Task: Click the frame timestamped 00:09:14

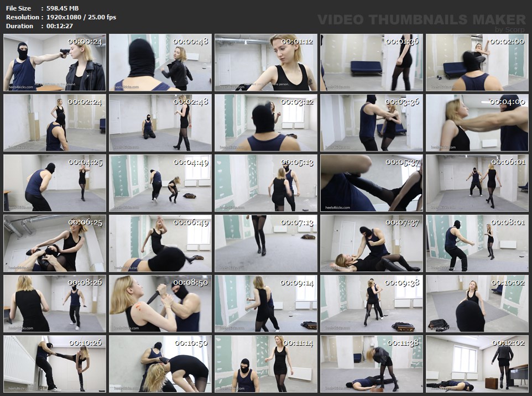Action: pos(265,304)
